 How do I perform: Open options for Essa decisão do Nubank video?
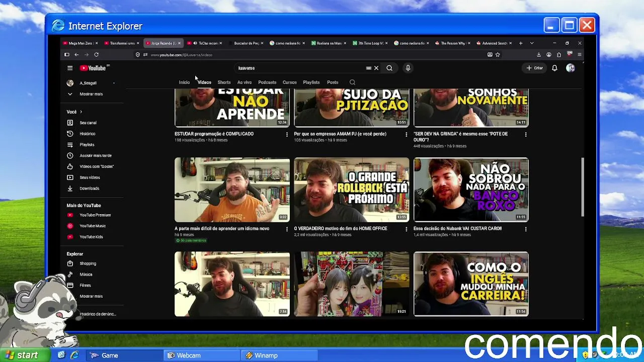tap(526, 229)
